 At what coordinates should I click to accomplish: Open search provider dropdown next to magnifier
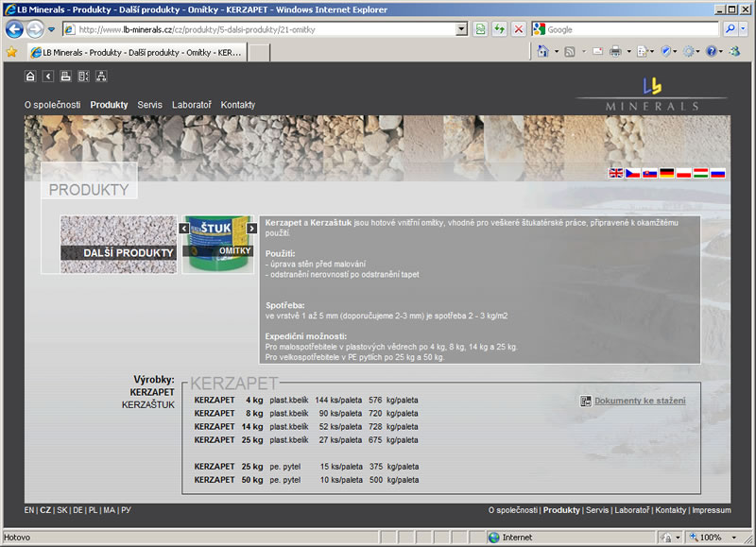(x=744, y=29)
